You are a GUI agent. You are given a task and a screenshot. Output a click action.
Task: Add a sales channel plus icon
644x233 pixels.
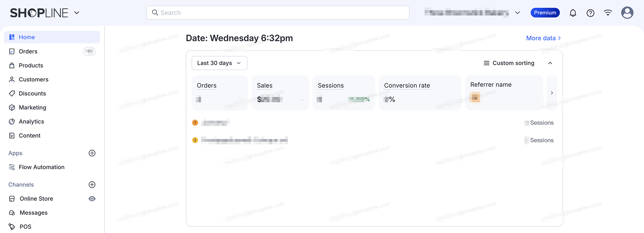click(92, 185)
